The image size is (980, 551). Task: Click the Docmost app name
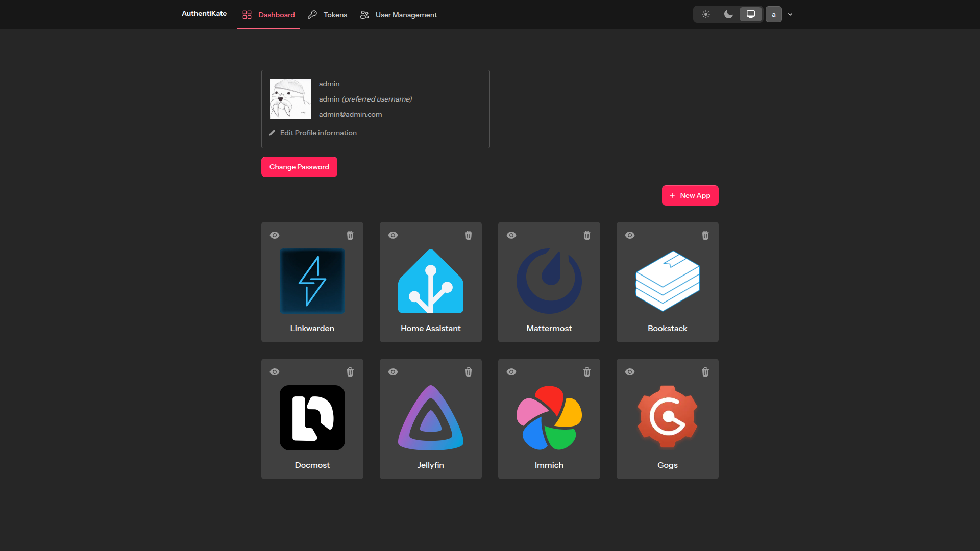click(312, 465)
